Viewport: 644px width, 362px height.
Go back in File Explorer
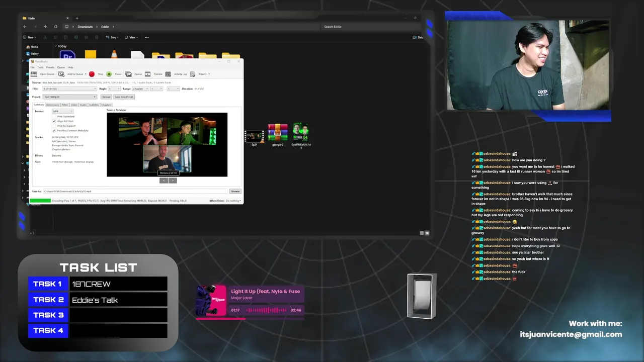point(25,27)
